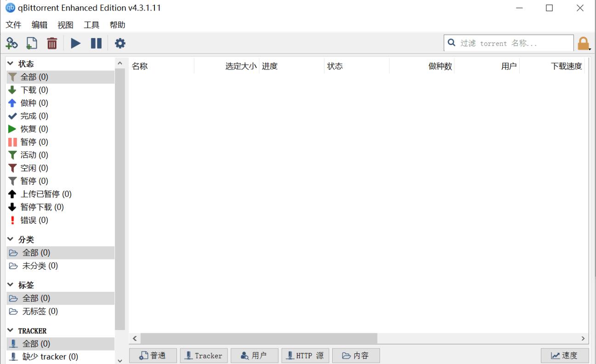Sort by the 进度 column header
This screenshot has width=596, height=364.
click(292, 66)
